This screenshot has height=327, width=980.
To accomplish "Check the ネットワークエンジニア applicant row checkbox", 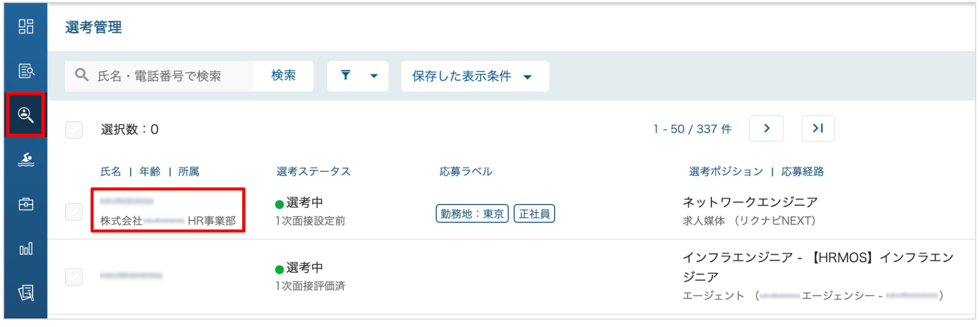I will 74,212.
